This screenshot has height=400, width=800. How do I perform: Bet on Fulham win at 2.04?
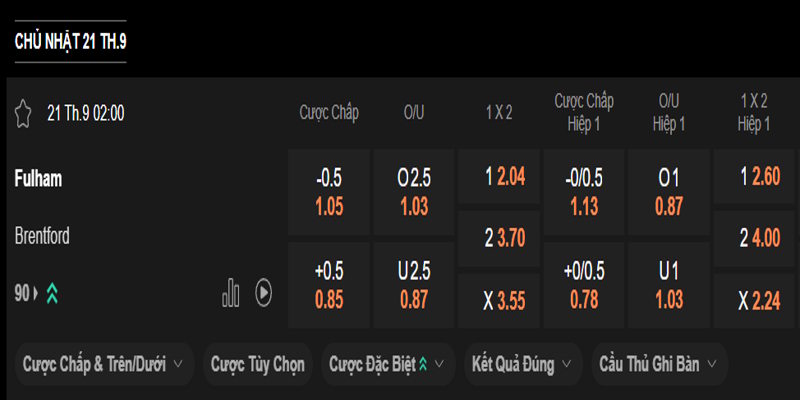498,177
